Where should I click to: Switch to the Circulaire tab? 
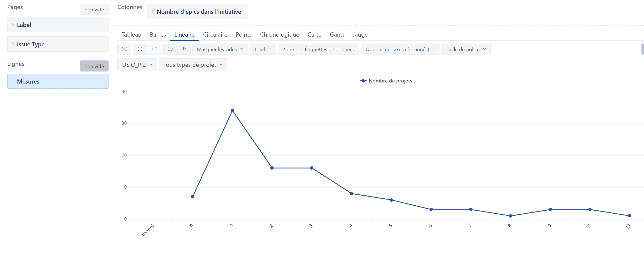click(215, 34)
